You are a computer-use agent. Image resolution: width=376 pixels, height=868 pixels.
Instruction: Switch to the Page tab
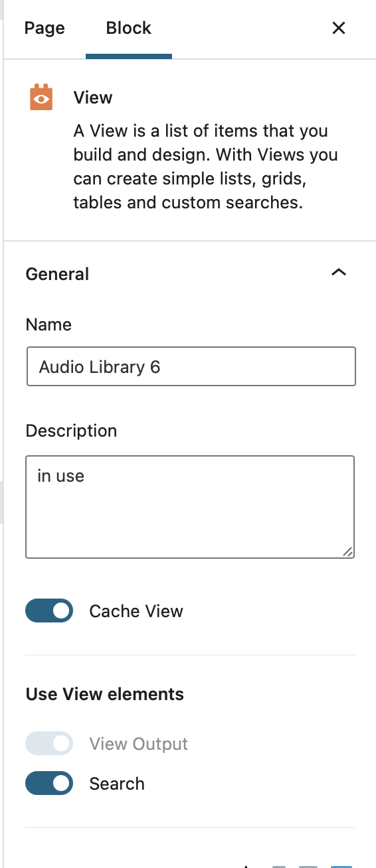pyautogui.click(x=45, y=28)
